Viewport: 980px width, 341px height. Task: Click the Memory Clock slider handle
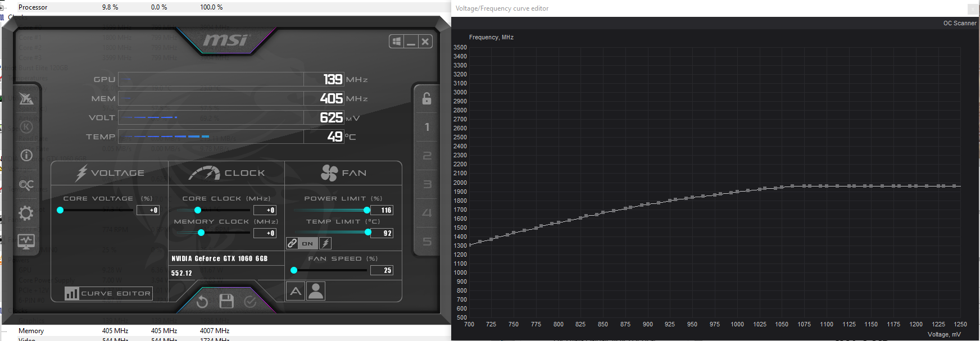[201, 233]
